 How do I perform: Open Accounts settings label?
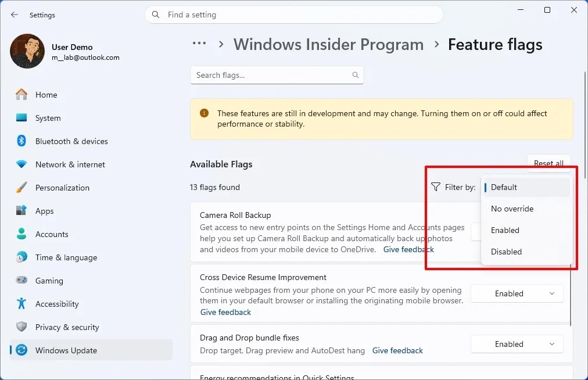pyautogui.click(x=52, y=234)
